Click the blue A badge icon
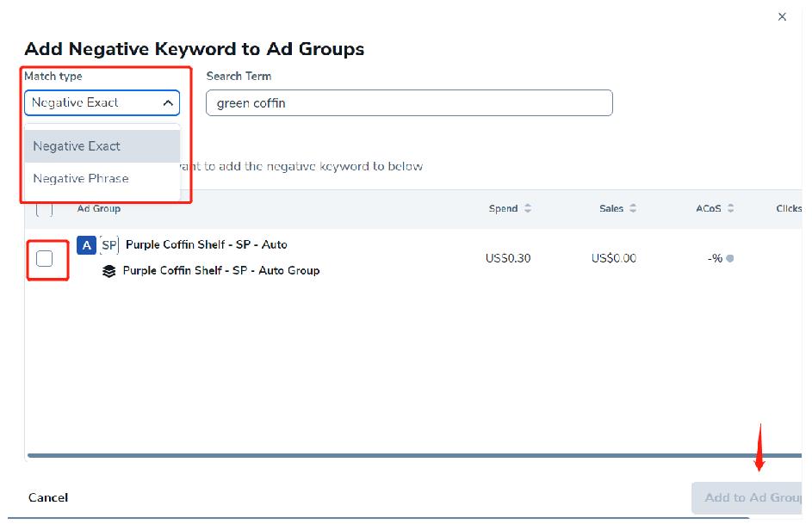The image size is (812, 524). (86, 245)
